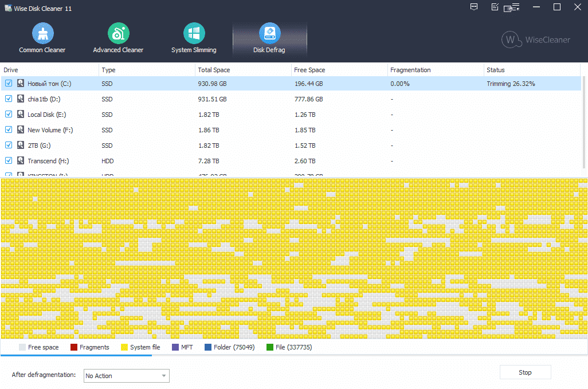The image size is (588, 389).
Task: Sort by the Free Space column header
Action: pos(339,70)
